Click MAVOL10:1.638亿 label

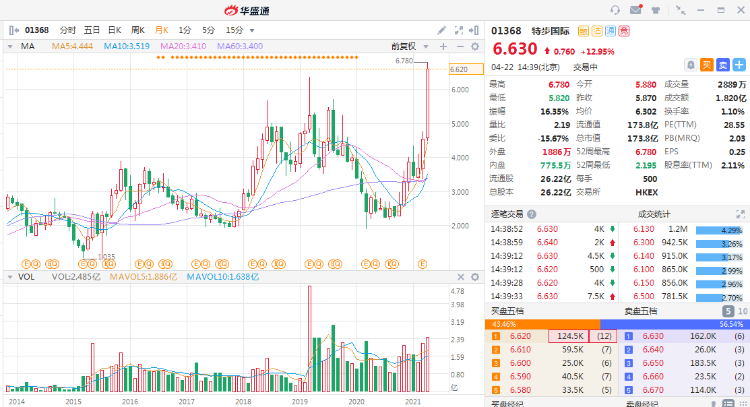tap(223, 277)
